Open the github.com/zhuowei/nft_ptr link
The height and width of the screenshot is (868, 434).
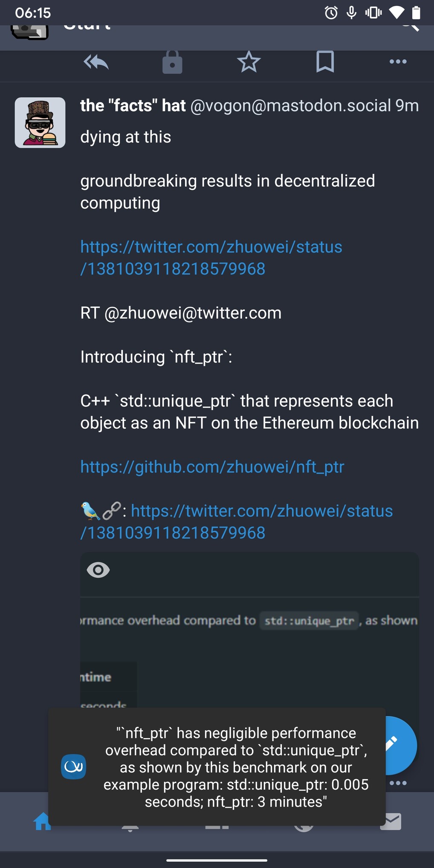[212, 467]
